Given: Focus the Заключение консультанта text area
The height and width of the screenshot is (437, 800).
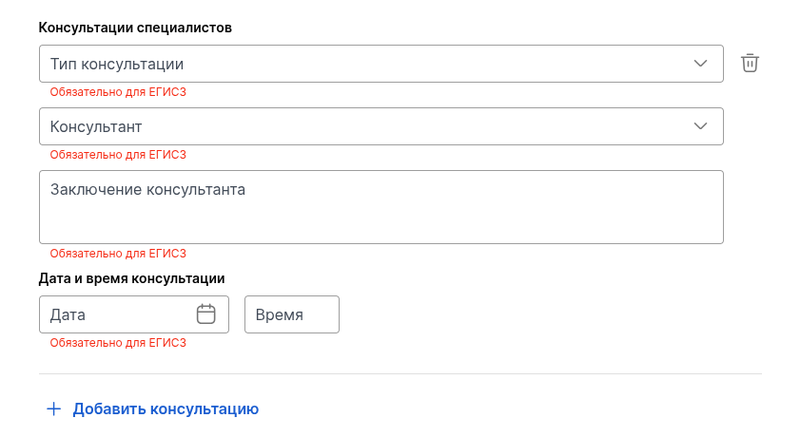Looking at the screenshot, I should (381, 207).
